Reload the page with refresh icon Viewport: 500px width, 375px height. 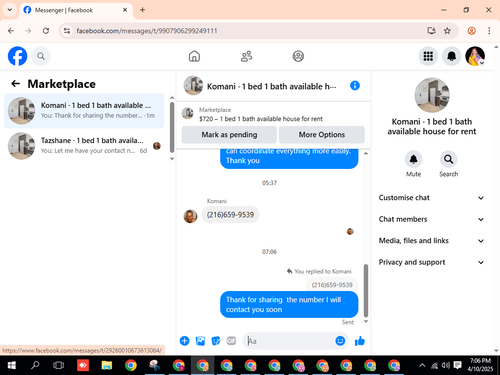coord(46,31)
